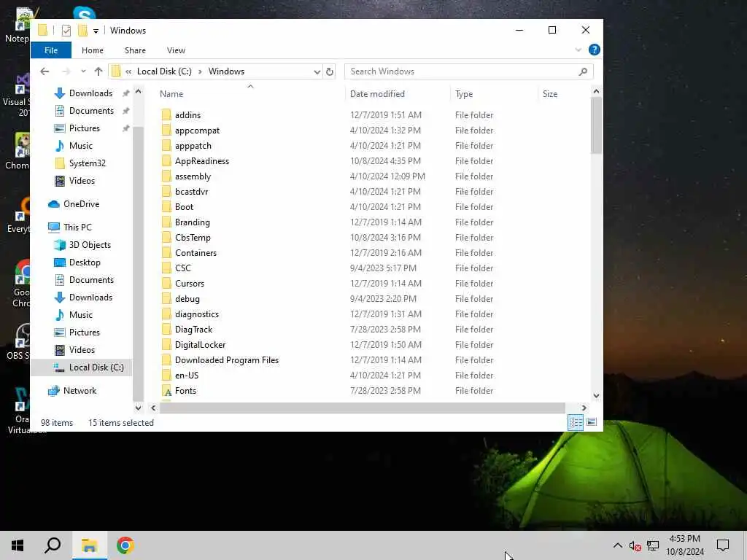747x560 pixels.
Task: Select the Downloaded Program Files folder
Action: (226, 360)
